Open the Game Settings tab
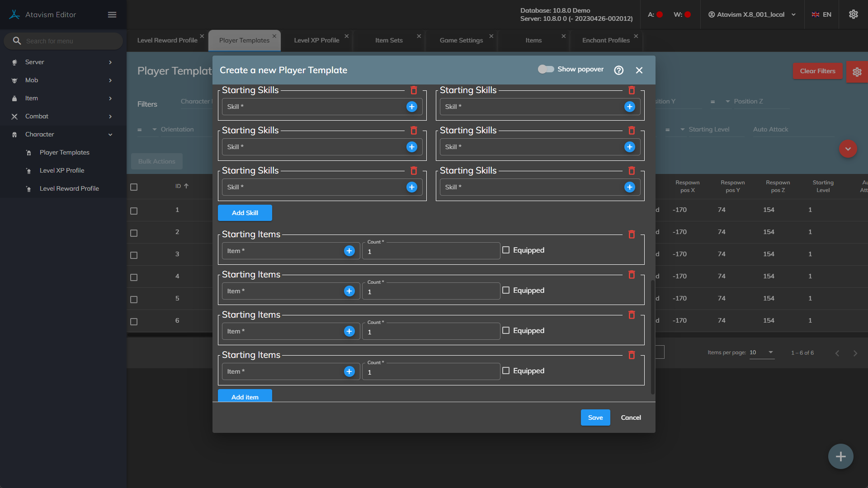Viewport: 868px width, 488px height. point(461,40)
